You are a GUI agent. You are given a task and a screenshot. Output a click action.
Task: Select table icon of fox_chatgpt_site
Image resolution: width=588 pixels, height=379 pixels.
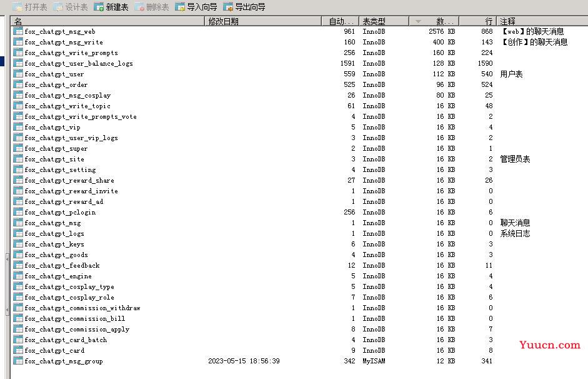(18, 159)
